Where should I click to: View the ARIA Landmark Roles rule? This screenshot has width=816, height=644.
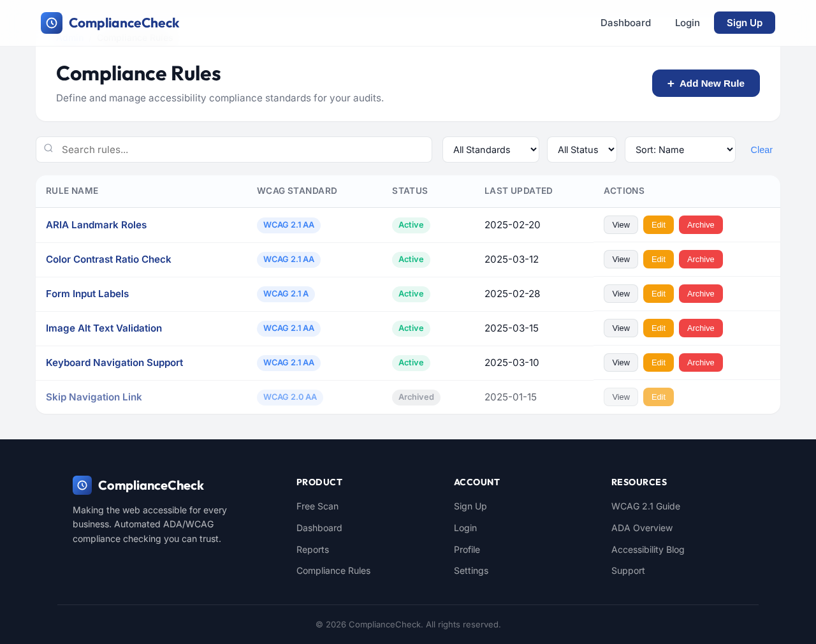click(x=621, y=225)
